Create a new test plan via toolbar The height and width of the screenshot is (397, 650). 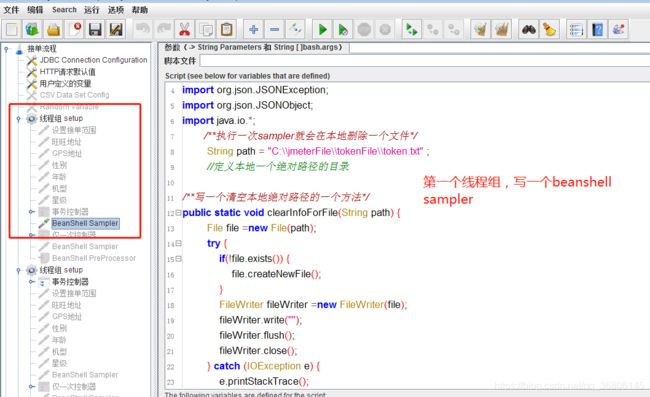(x=12, y=29)
